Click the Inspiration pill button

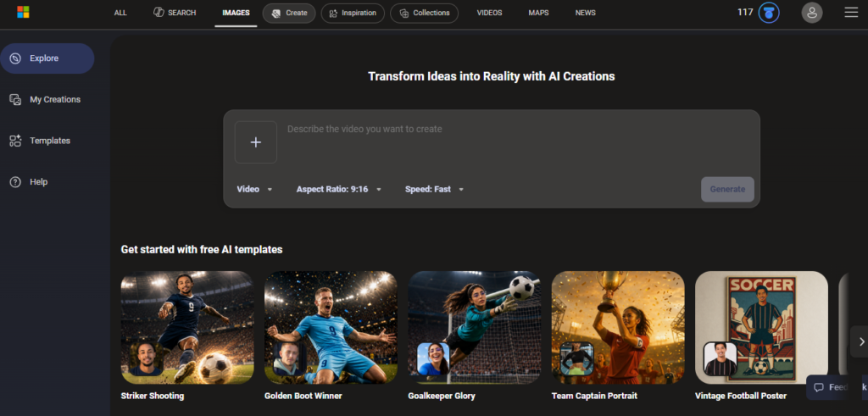pyautogui.click(x=353, y=14)
